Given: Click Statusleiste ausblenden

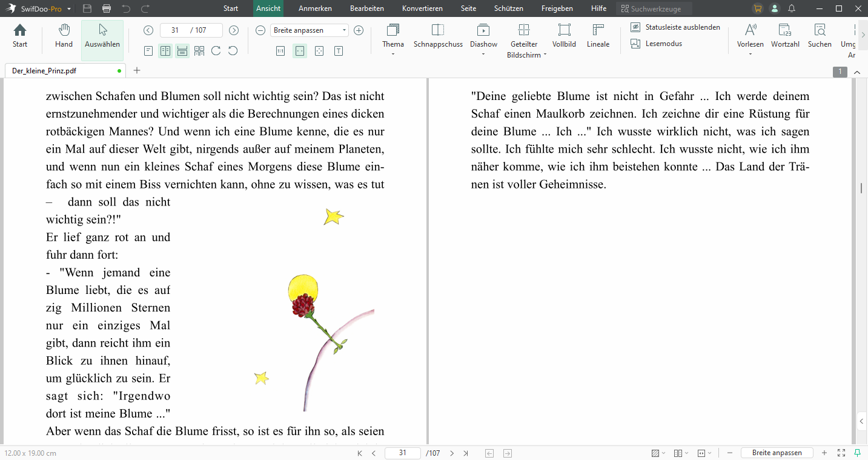Looking at the screenshot, I should (675, 27).
